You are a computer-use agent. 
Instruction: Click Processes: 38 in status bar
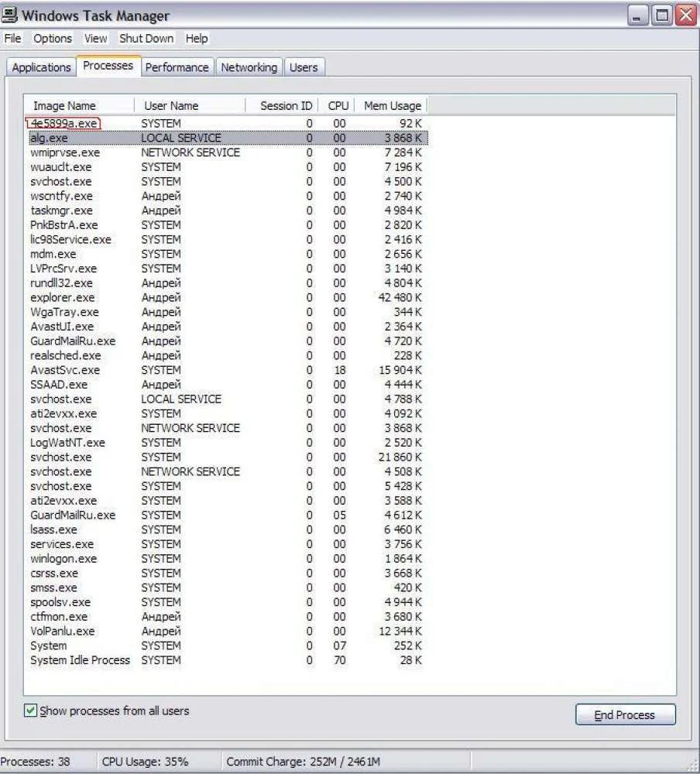pyautogui.click(x=35, y=762)
